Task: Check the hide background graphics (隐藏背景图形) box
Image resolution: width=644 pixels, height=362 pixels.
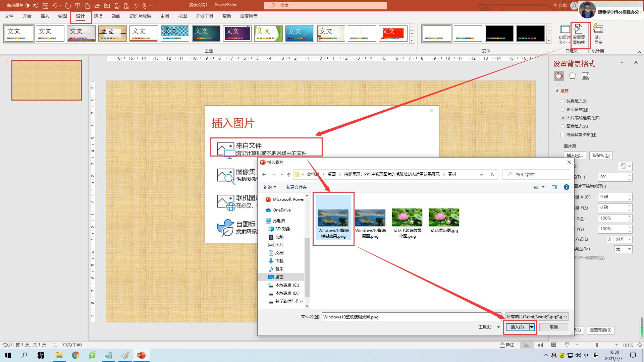Action: 563,135
